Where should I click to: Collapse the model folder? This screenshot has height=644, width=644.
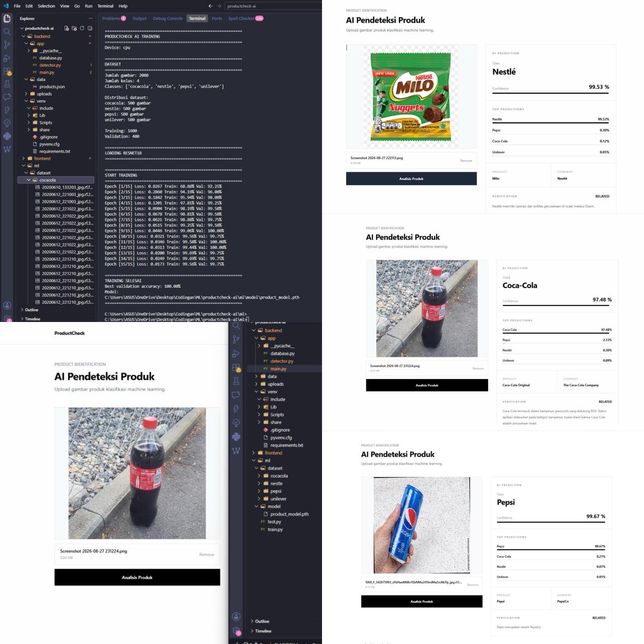tap(256, 507)
